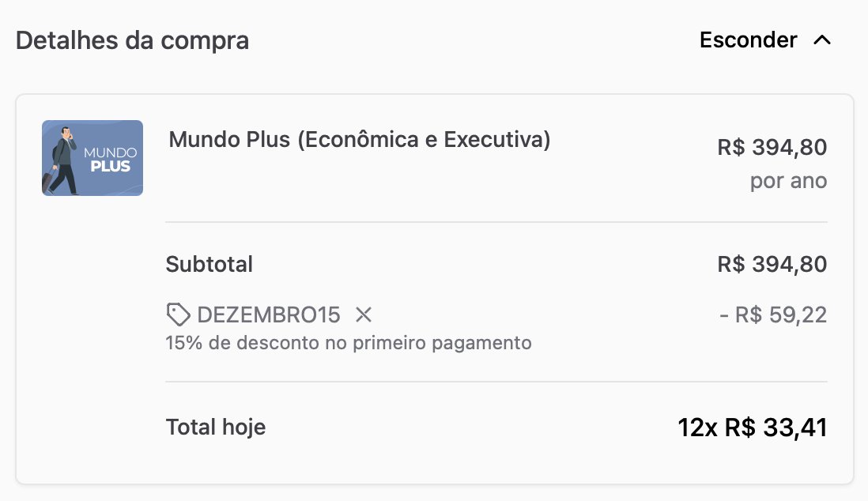Click the MUNDO PLUS logo text in the image
This screenshot has height=501, width=868.
110,160
